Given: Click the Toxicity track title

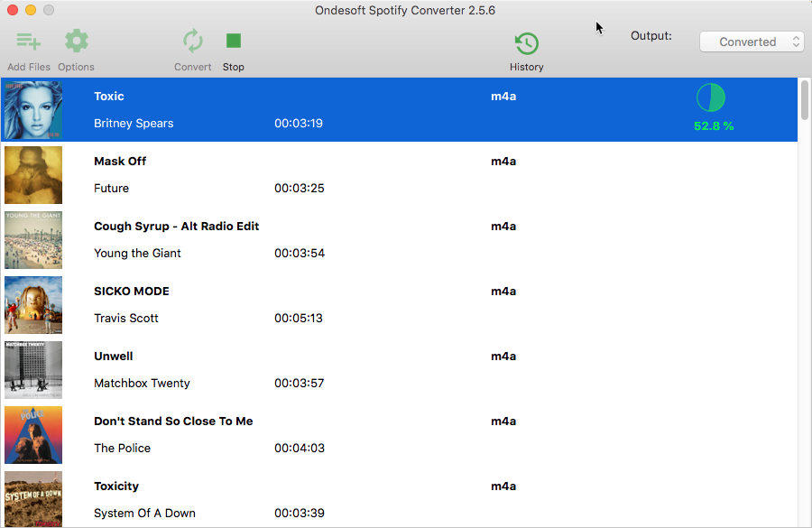Looking at the screenshot, I should pyautogui.click(x=116, y=486).
